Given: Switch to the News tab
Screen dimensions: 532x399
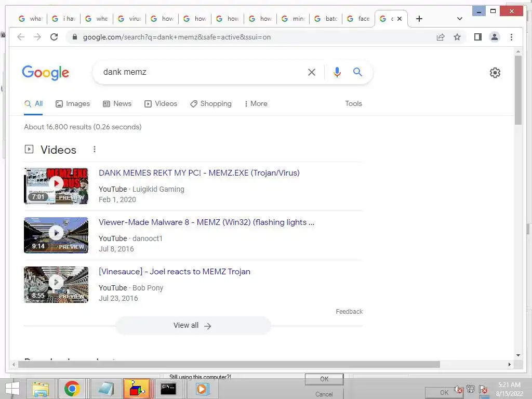Looking at the screenshot, I should coord(117,104).
